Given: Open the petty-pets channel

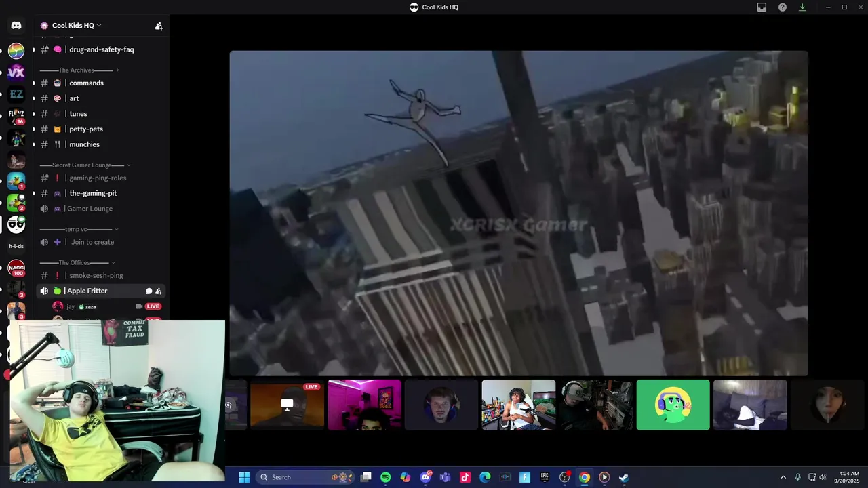Looking at the screenshot, I should pyautogui.click(x=101, y=129).
